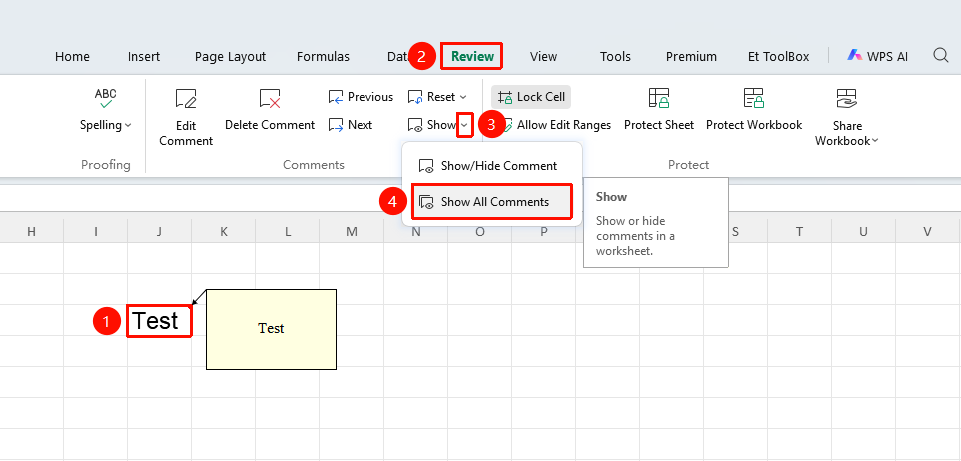Choose Show/Hide Comment from the menu
The height and width of the screenshot is (461, 961).
[x=492, y=166]
